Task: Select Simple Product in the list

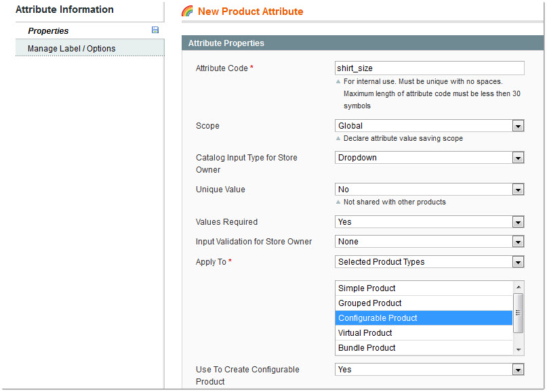Action: click(424, 288)
